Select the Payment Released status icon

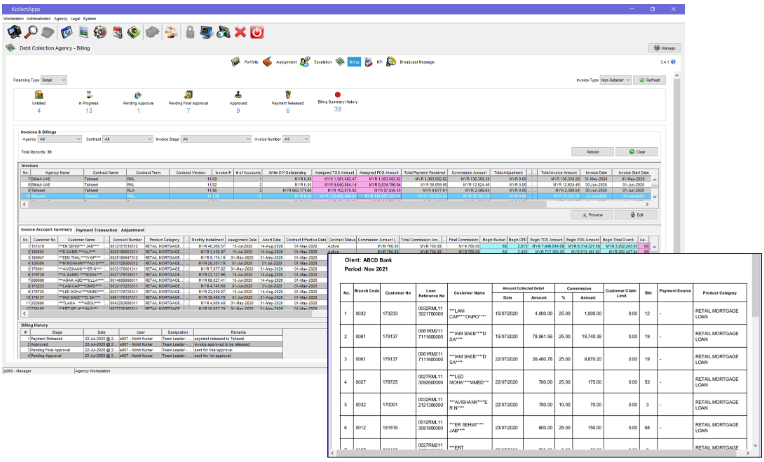[x=288, y=95]
